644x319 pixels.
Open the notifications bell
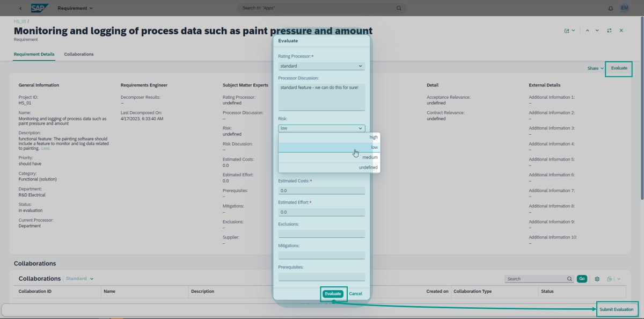click(x=611, y=8)
